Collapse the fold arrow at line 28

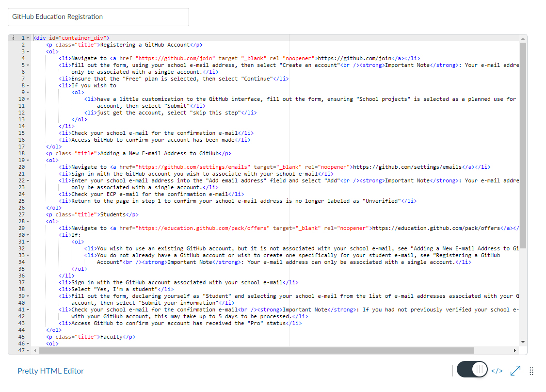coord(28,222)
